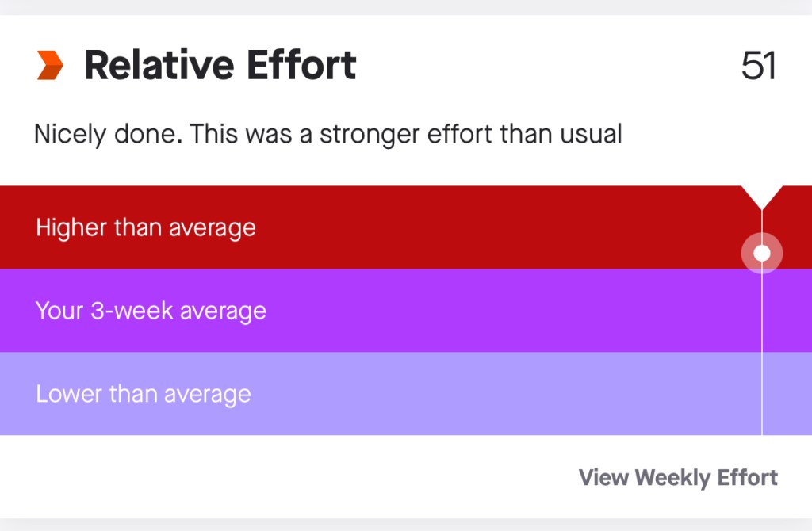
Task: Click the orange chevron Relative Effort icon
Action: tap(50, 65)
